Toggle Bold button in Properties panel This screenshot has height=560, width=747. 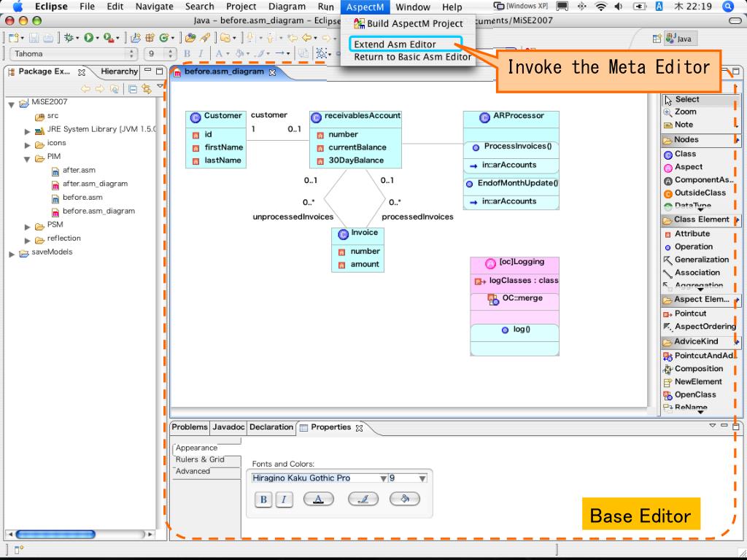pyautogui.click(x=263, y=499)
